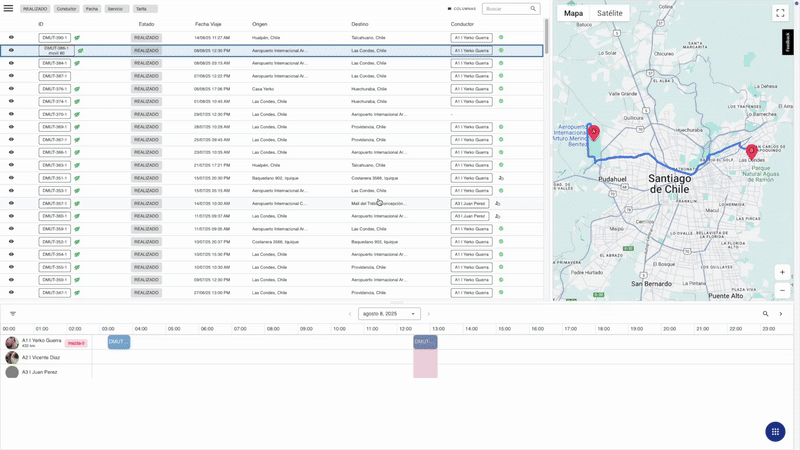Image resolution: width=800 pixels, height=450 pixels.
Task: Click the COLUMNAS button
Action: (461, 9)
